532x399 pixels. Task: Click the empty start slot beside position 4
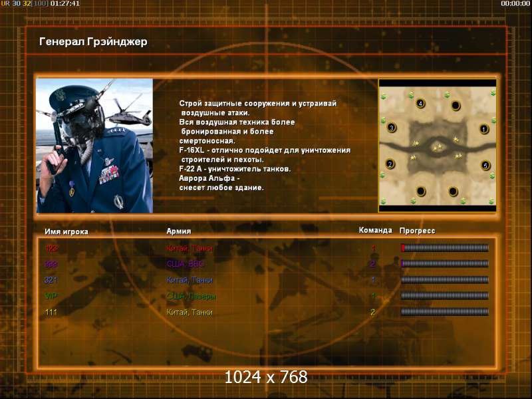tap(456, 106)
